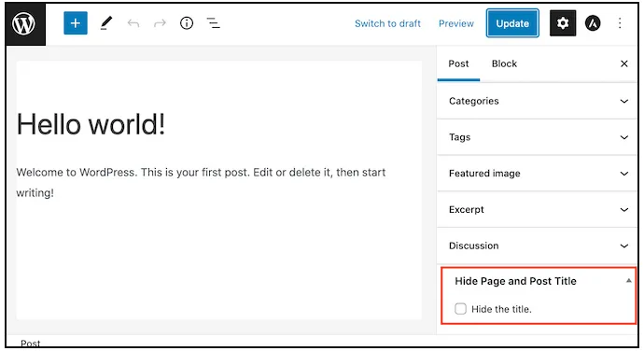Image resolution: width=644 pixels, height=351 pixels.
Task: Click the Preview link
Action: (x=455, y=23)
